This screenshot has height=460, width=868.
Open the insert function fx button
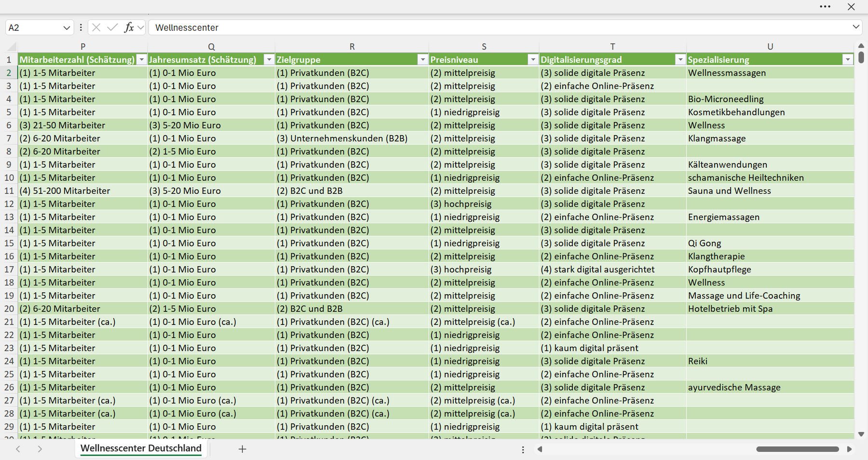coord(129,27)
